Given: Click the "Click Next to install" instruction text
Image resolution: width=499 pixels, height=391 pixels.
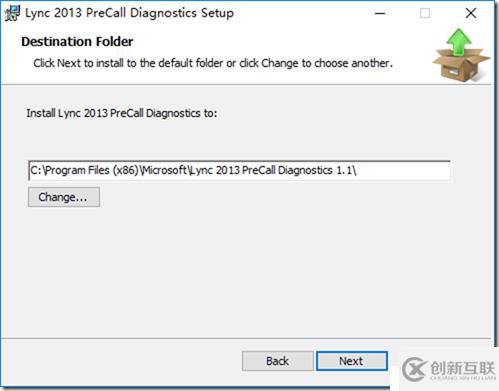Looking at the screenshot, I should [213, 63].
